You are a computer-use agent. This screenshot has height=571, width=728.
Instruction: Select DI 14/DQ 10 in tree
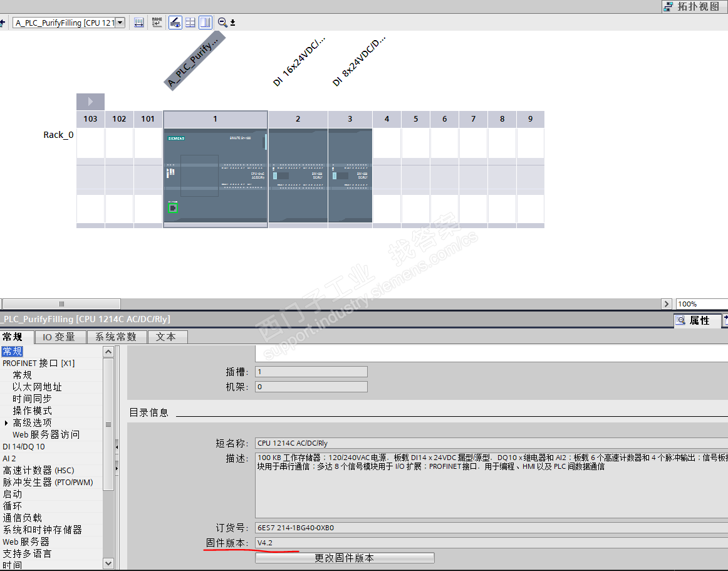pos(24,446)
